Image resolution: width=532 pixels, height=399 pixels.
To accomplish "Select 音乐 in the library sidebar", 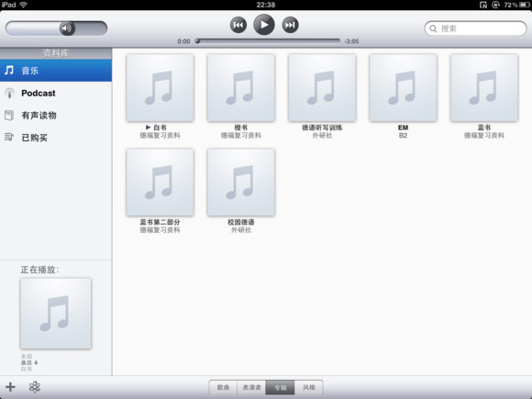I will (x=56, y=71).
